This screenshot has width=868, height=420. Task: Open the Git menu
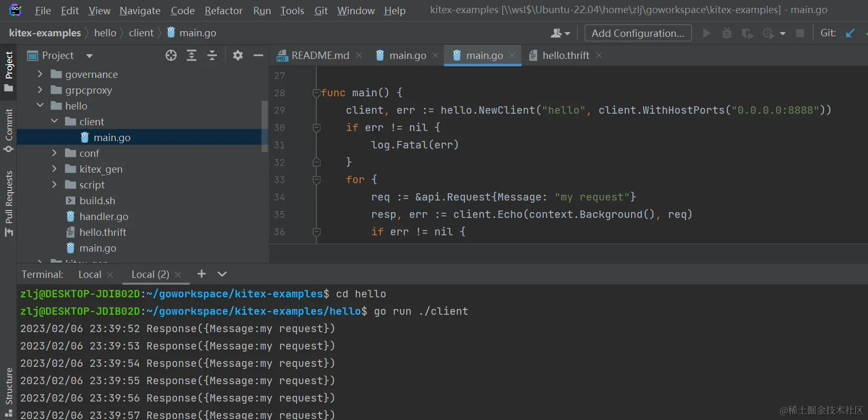tap(321, 11)
